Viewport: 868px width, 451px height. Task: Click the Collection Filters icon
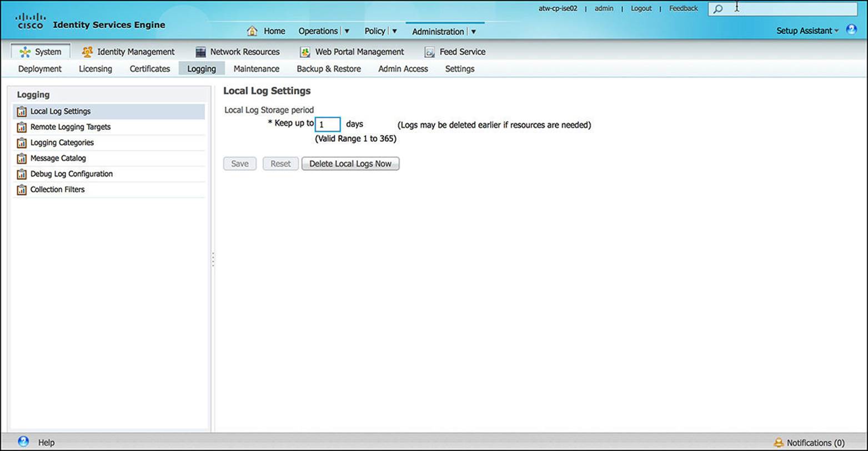click(22, 190)
